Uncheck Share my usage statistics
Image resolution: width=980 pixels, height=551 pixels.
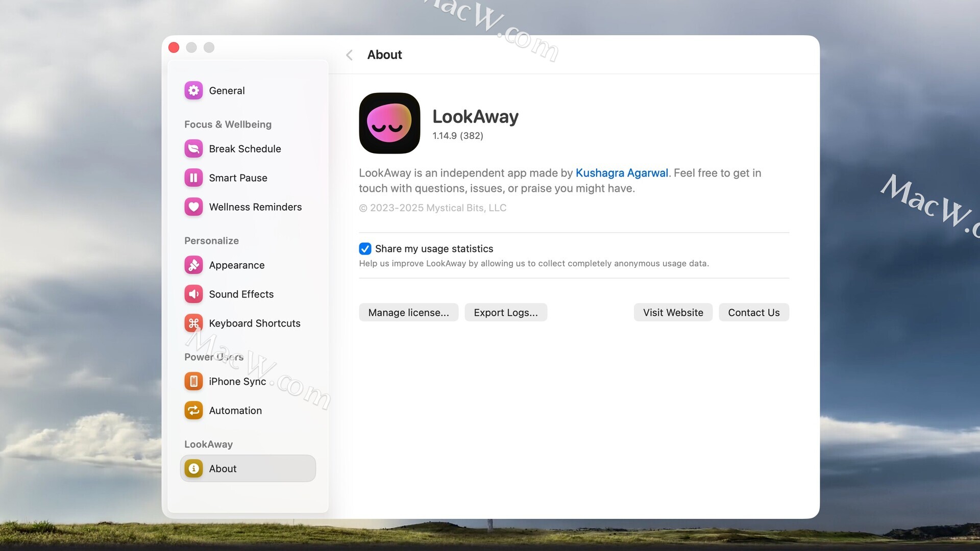click(x=365, y=249)
